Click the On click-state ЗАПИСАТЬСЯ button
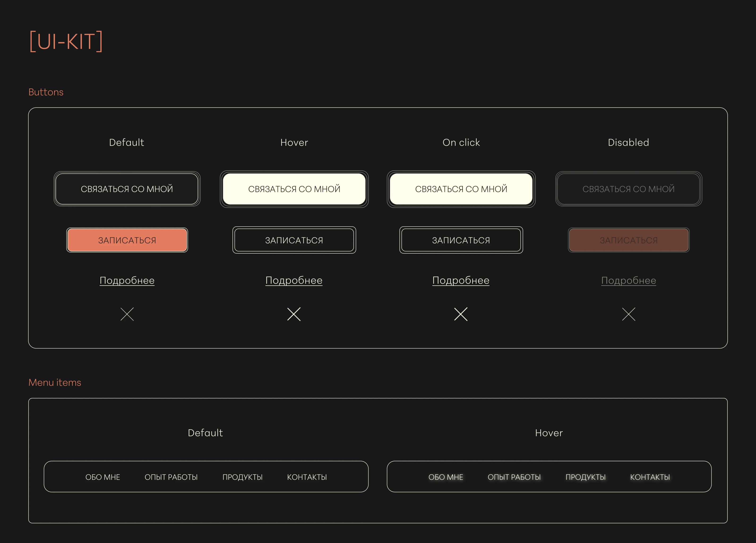 click(x=461, y=240)
